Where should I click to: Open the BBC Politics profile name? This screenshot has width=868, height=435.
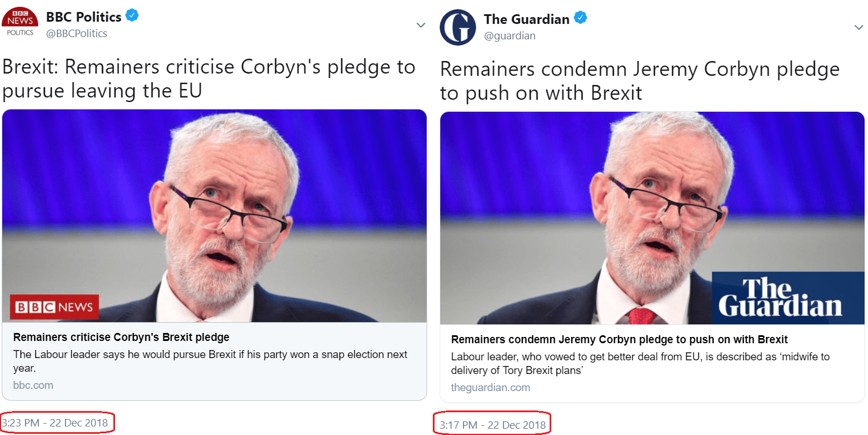tap(84, 17)
